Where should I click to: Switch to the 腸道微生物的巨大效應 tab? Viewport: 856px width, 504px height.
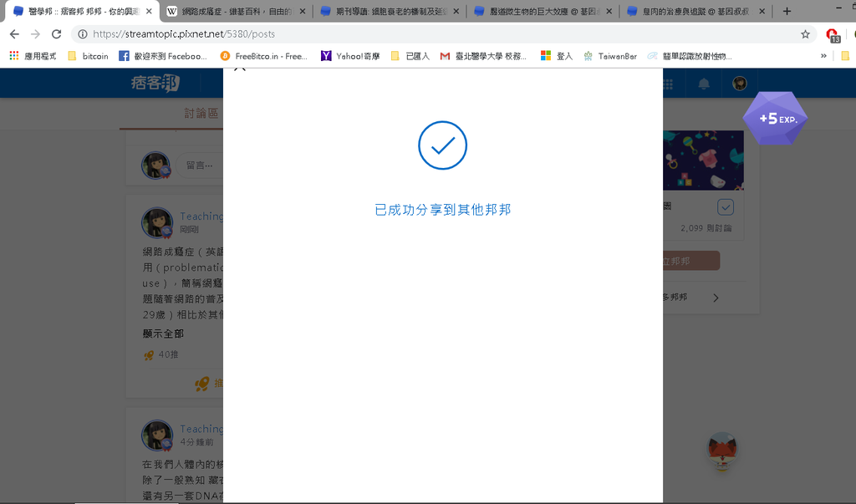(543, 11)
